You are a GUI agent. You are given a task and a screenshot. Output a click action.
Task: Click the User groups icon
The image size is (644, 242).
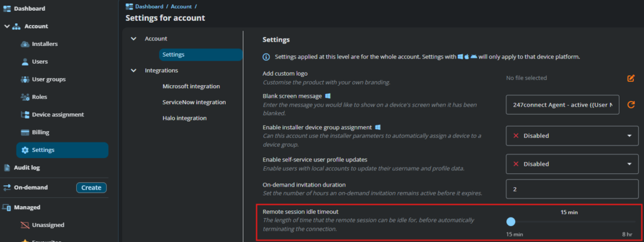tap(25, 79)
